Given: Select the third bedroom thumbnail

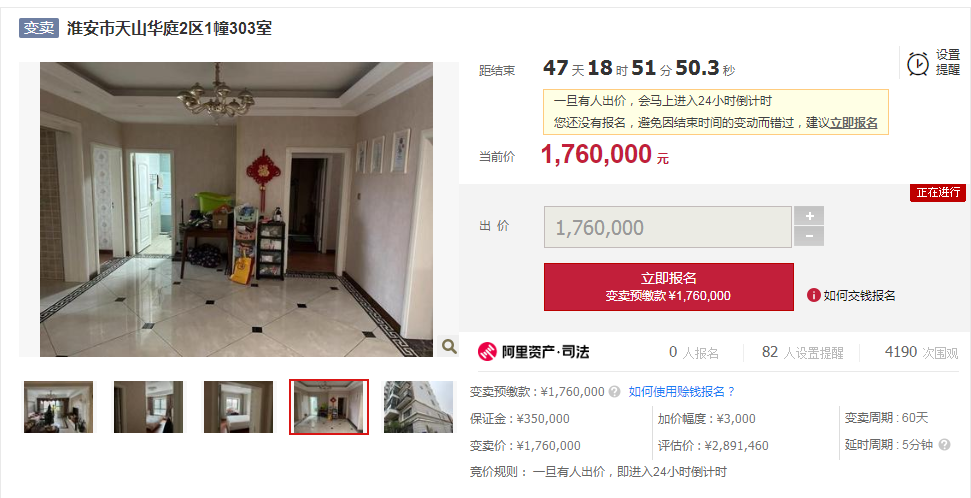Looking at the screenshot, I should click(238, 407).
